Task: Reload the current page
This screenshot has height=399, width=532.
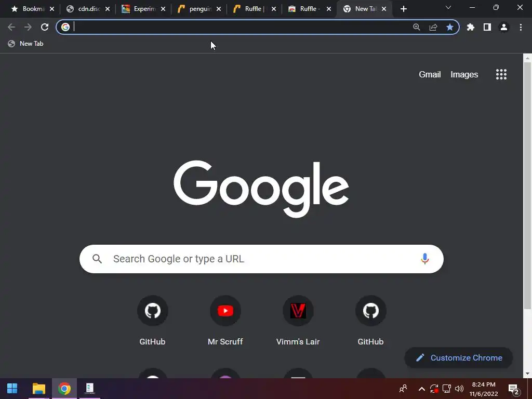Action: coord(45,27)
